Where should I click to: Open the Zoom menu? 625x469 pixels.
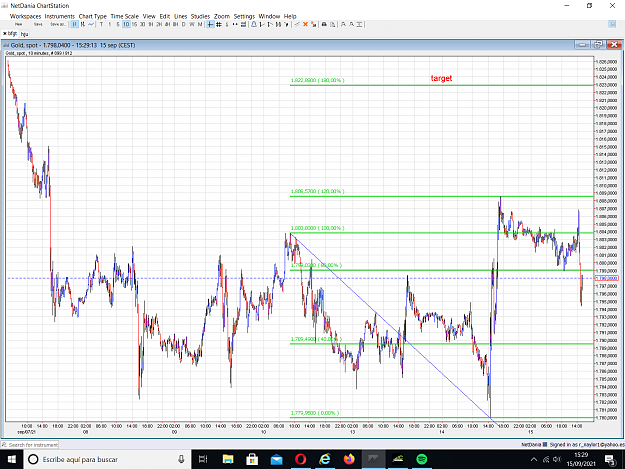pyautogui.click(x=222, y=16)
